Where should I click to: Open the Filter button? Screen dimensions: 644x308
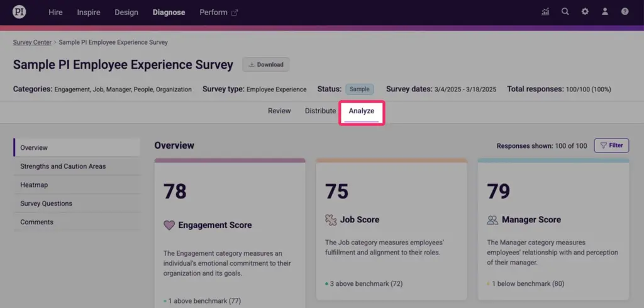[611, 145]
